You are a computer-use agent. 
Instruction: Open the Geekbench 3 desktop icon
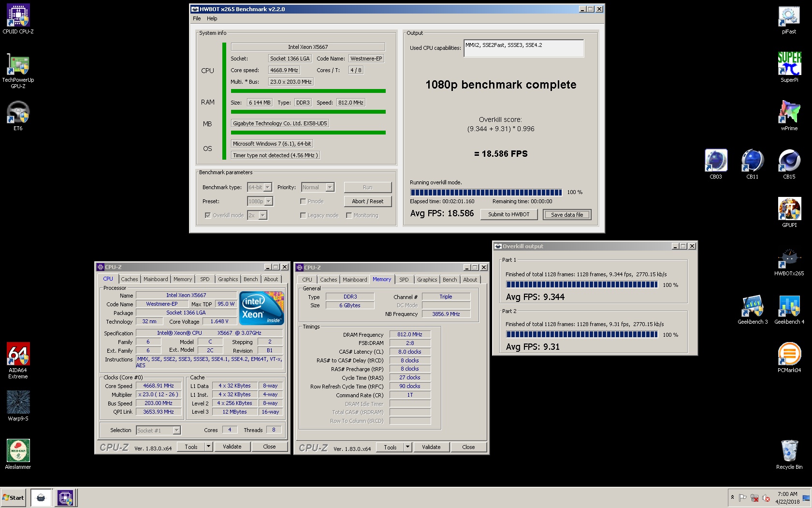pos(753,310)
